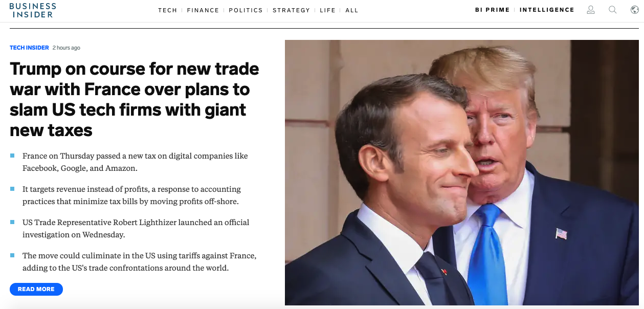Open the Strategy section
644x309 pixels.
click(291, 10)
